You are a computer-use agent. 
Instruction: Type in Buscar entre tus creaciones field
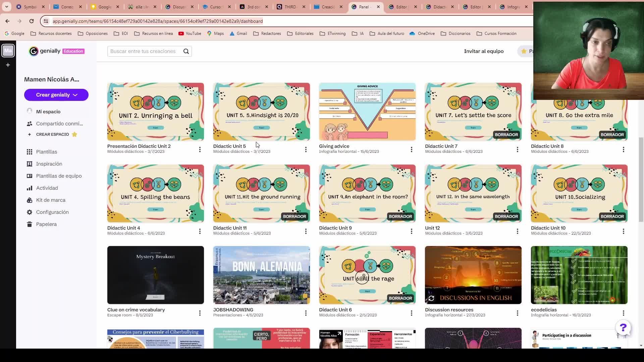pos(144,51)
